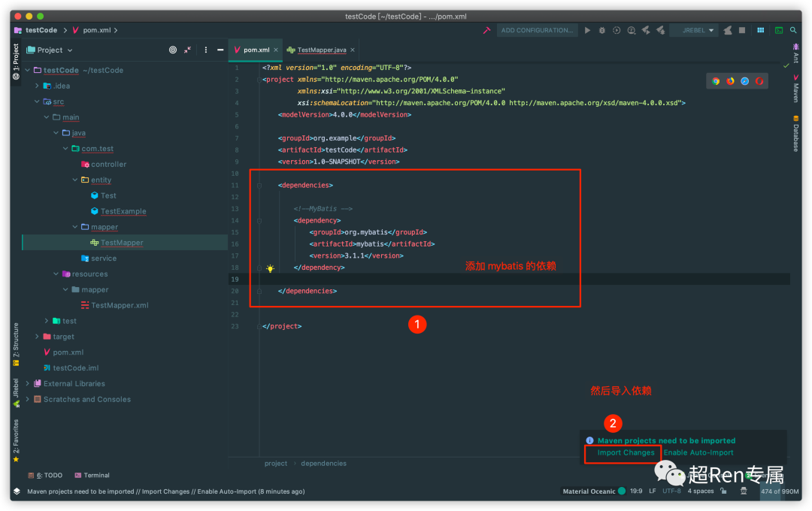The height and width of the screenshot is (511, 812).
Task: Click Add Configuration button
Action: pos(537,31)
